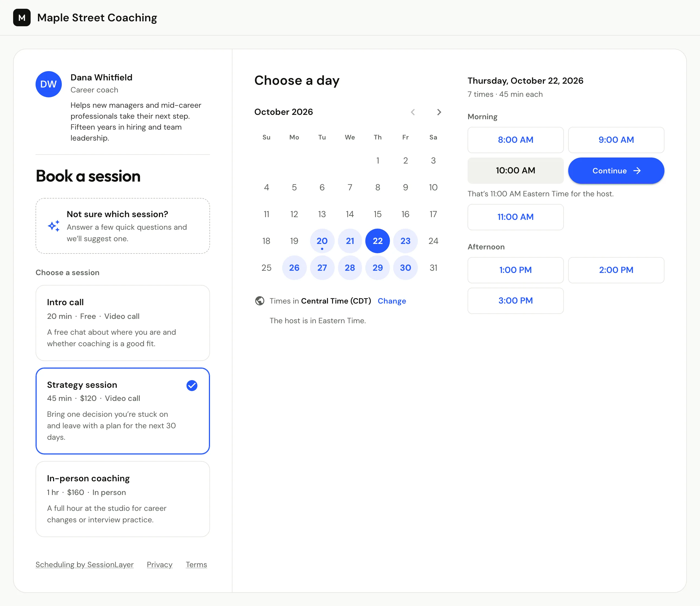This screenshot has width=700, height=606.
Task: Select the In-person coaching session card
Action: tap(123, 499)
